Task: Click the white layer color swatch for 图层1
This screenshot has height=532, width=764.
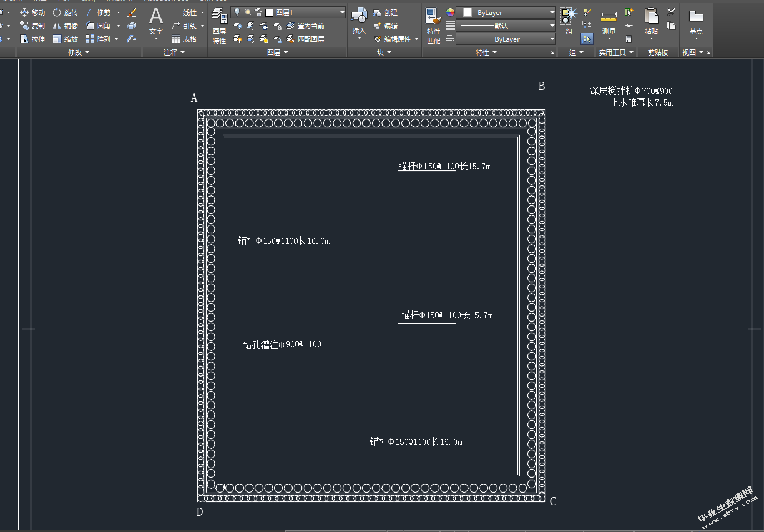Action: coord(269,12)
